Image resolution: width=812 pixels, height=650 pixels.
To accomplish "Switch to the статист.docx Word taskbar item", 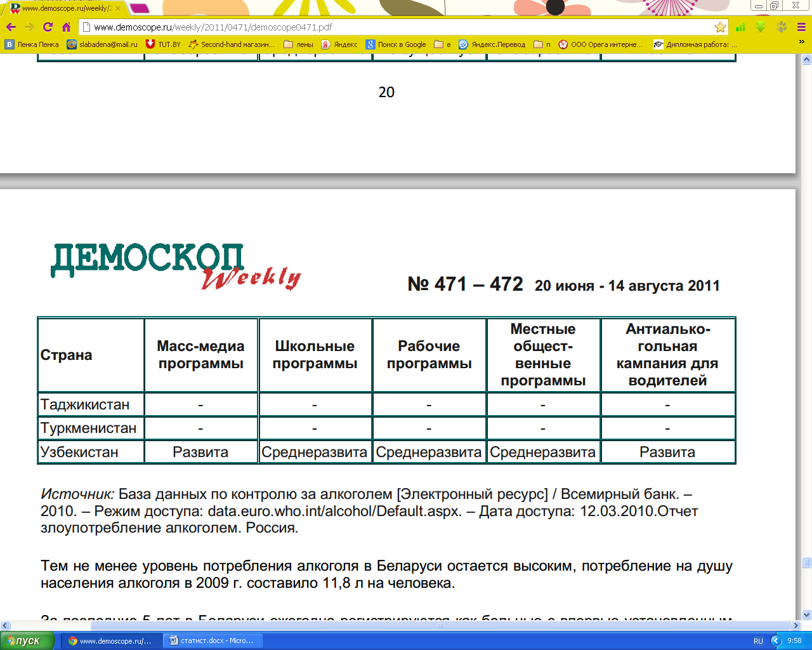I will click(212, 640).
